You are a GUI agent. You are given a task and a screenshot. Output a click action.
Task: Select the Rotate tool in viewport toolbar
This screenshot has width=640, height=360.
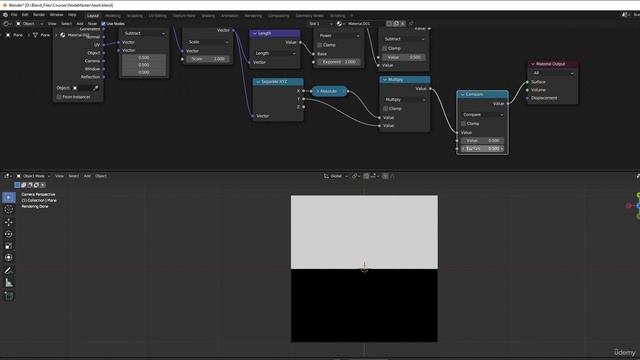coord(9,234)
